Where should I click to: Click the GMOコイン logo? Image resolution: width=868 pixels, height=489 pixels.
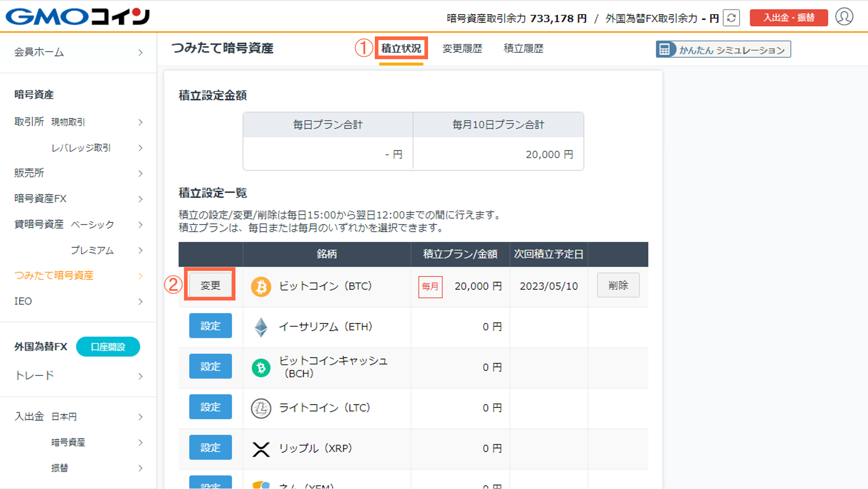(77, 16)
